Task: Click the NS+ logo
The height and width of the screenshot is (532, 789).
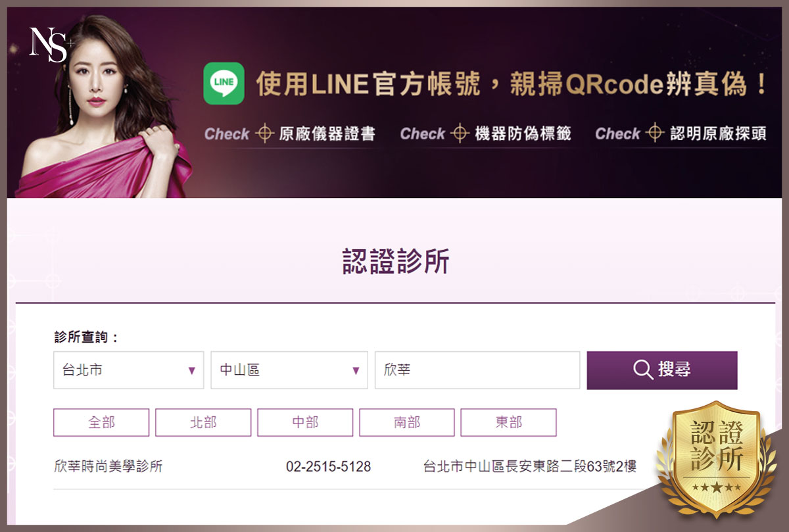Action: tap(51, 45)
